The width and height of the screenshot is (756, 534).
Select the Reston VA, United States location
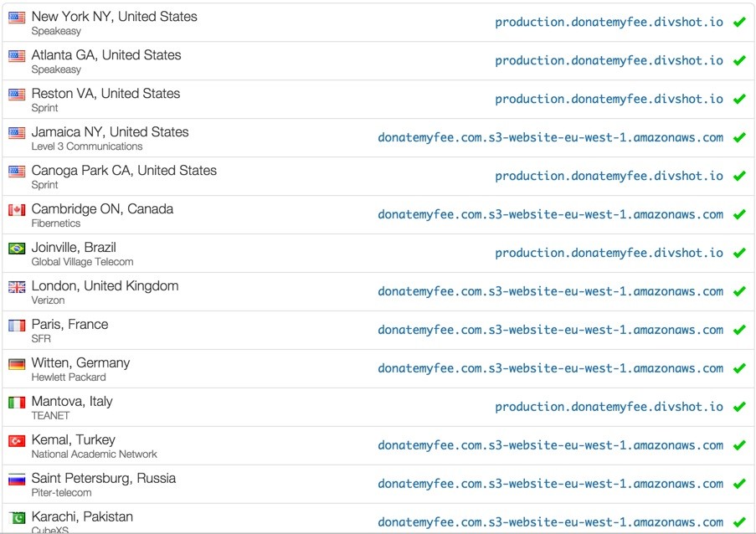click(105, 94)
